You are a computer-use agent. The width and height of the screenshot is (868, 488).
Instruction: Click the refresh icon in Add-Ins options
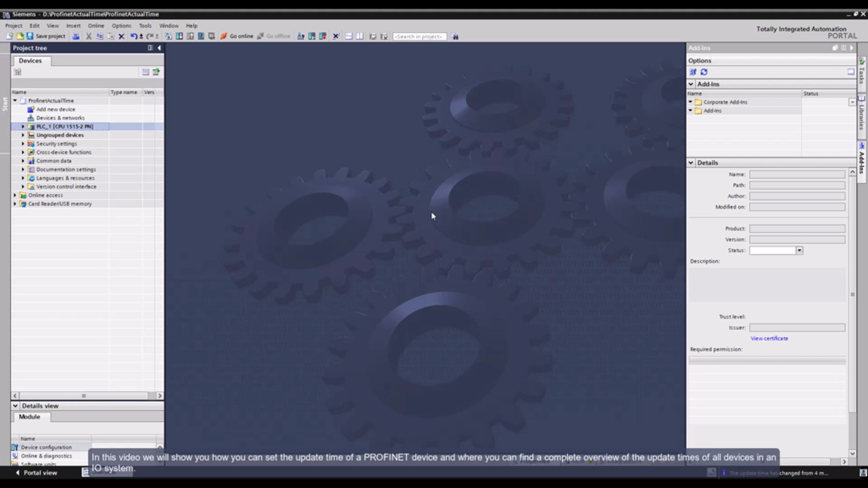[x=704, y=72]
